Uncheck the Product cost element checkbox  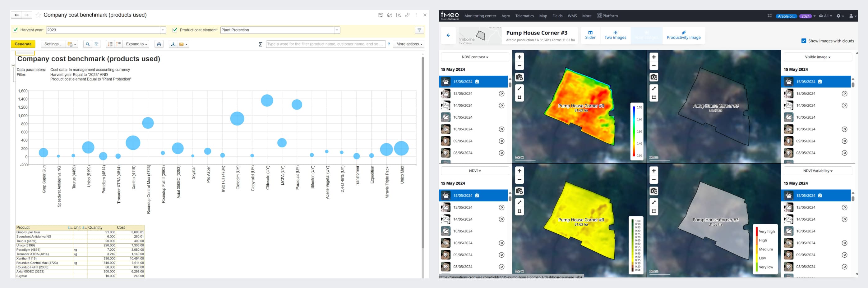[x=174, y=30]
